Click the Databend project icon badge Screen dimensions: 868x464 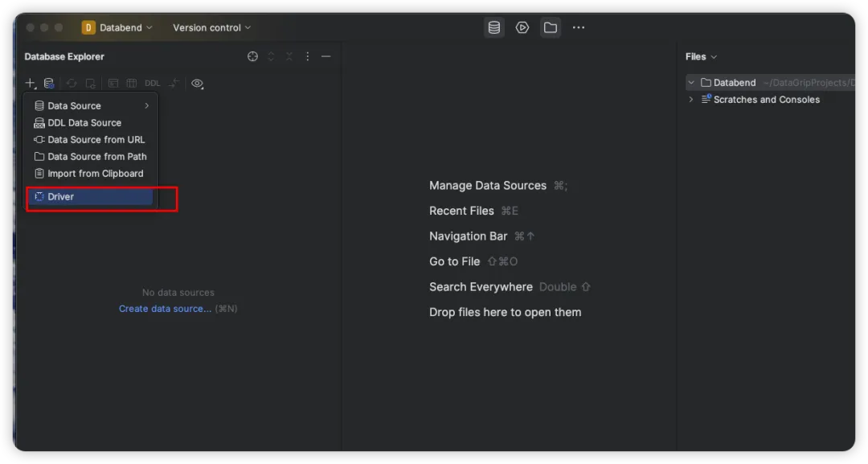(x=88, y=27)
